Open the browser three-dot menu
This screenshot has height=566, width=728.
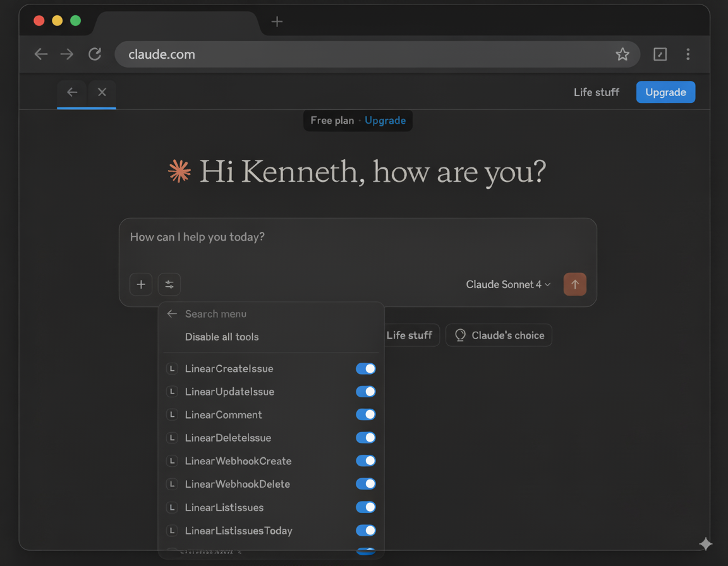click(x=688, y=54)
